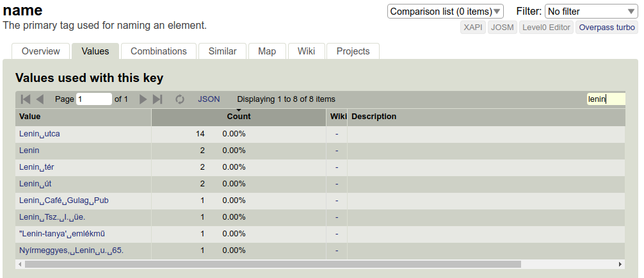644x278 pixels.
Task: Focus the page number input field
Action: (x=94, y=99)
